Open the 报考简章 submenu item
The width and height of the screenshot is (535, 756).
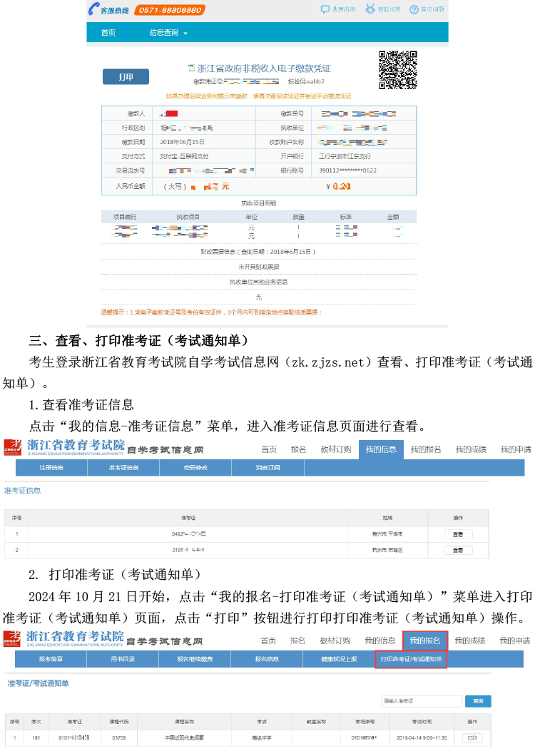[51, 659]
